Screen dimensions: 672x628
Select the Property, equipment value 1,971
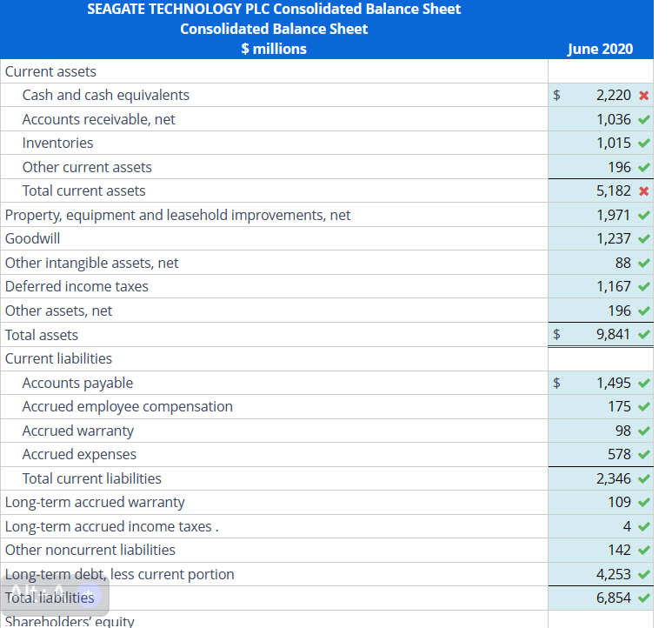(613, 215)
